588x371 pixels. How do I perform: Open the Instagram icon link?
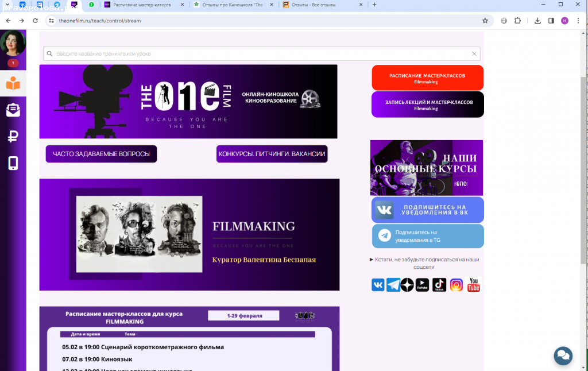(457, 285)
